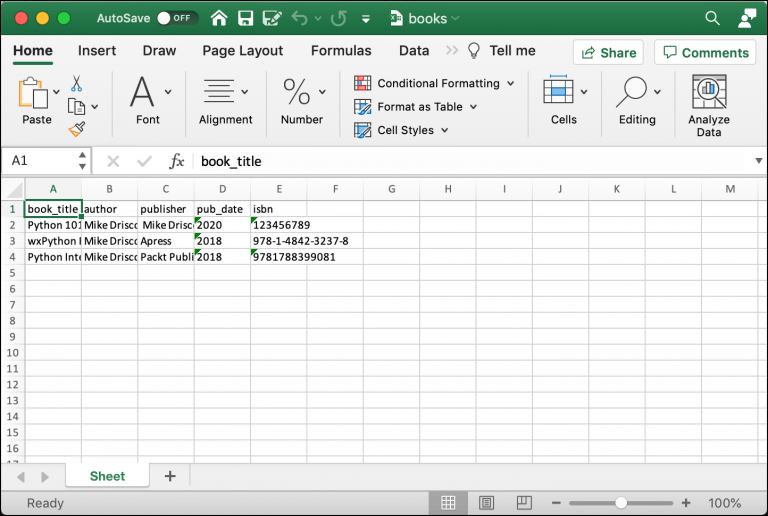Click the previous sheet arrow
Viewport: 768px width, 516px height.
pos(21,476)
